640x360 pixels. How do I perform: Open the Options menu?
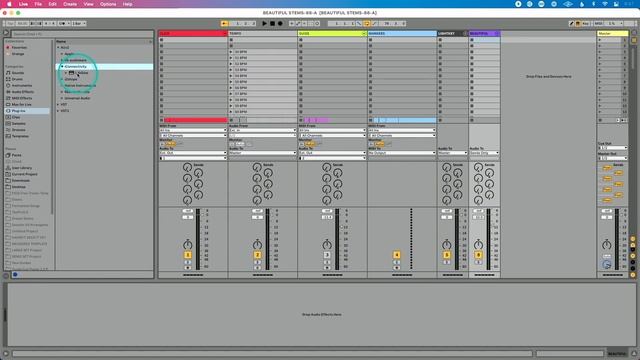[108, 4]
